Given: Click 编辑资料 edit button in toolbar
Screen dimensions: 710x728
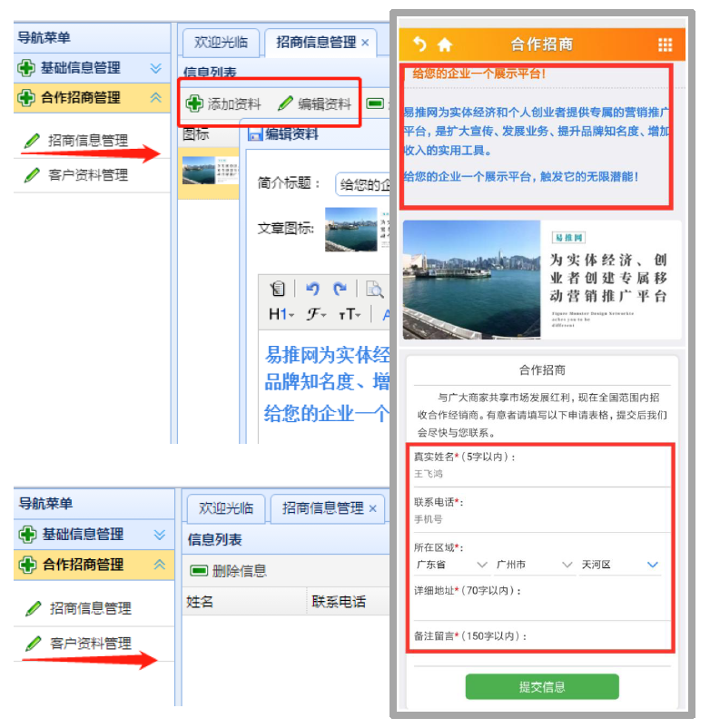Looking at the screenshot, I should pos(314,103).
